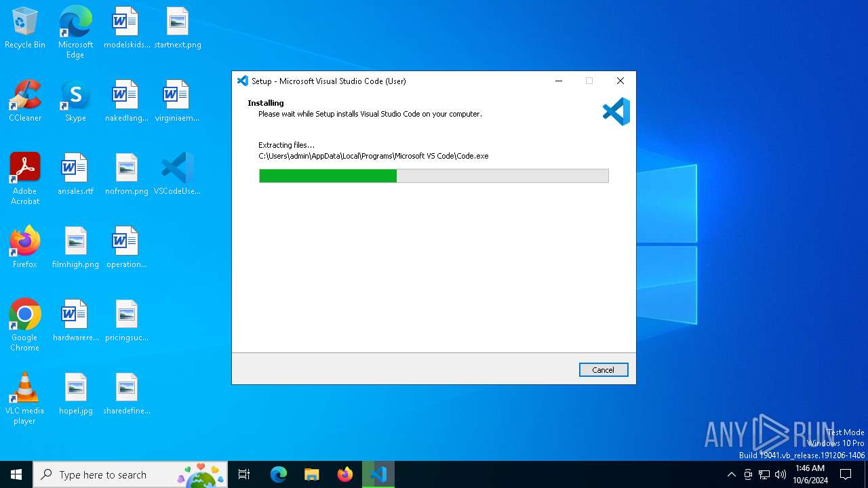Minimize the Setup window
This screenshot has height=488, width=868.
(x=559, y=81)
